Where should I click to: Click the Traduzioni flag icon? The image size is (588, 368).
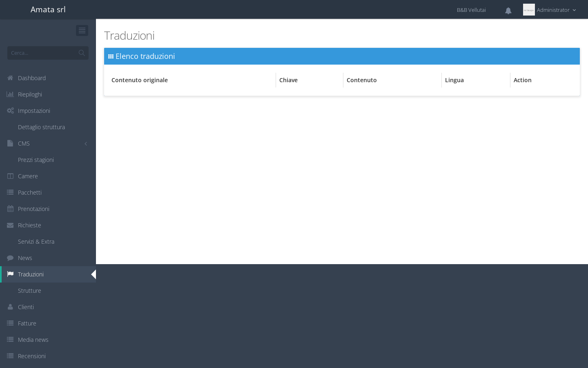(x=10, y=274)
